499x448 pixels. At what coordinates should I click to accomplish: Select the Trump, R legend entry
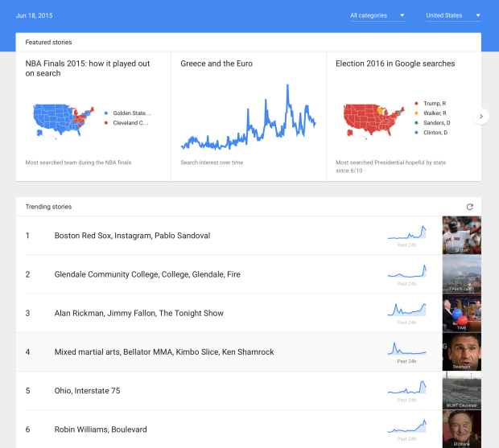(x=431, y=104)
